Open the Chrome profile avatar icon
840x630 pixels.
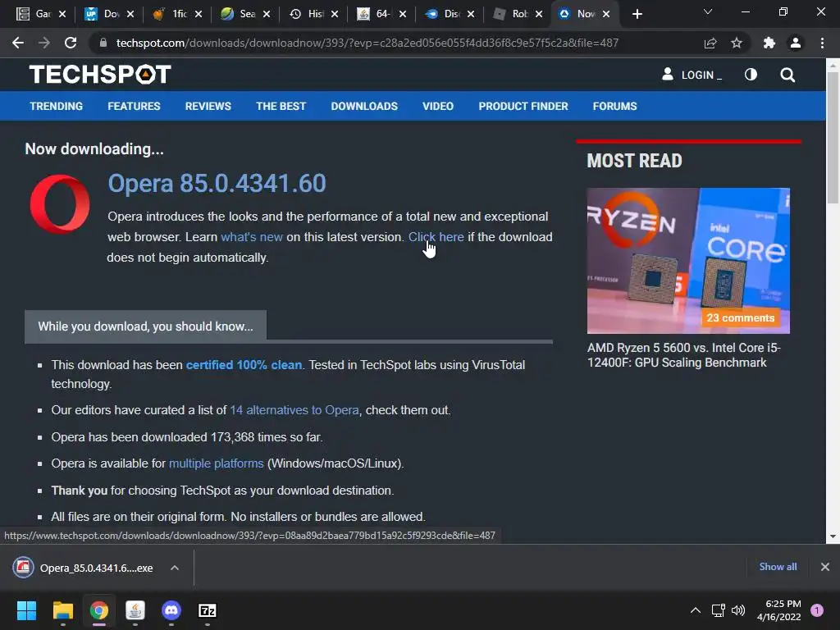tap(796, 43)
